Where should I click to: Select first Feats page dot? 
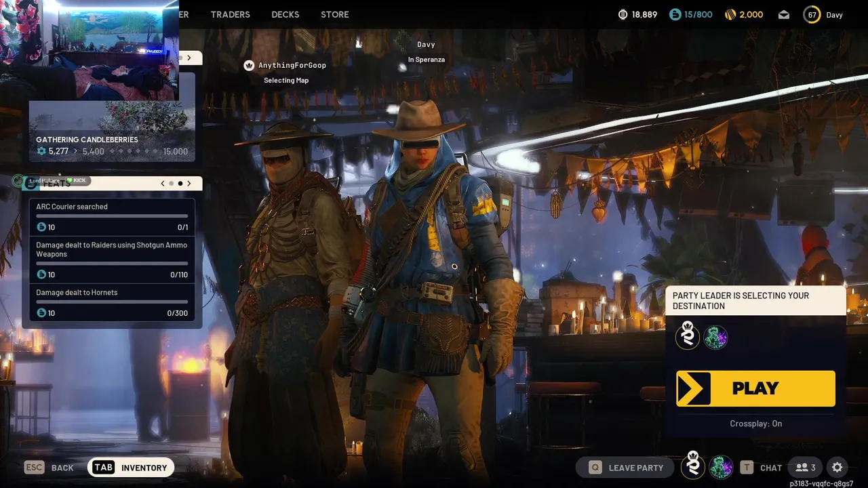point(172,183)
